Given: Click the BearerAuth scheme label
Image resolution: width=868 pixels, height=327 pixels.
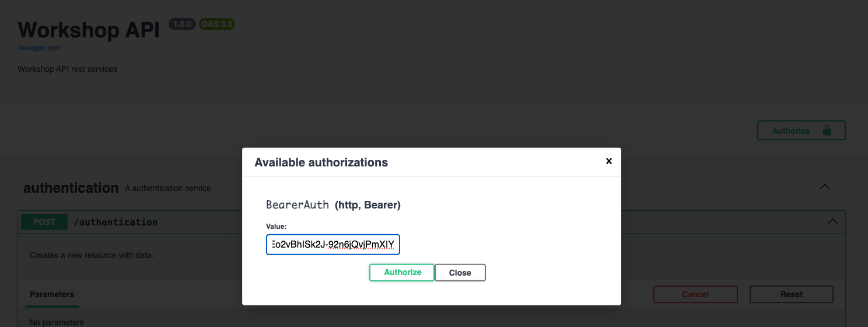Looking at the screenshot, I should [297, 205].
